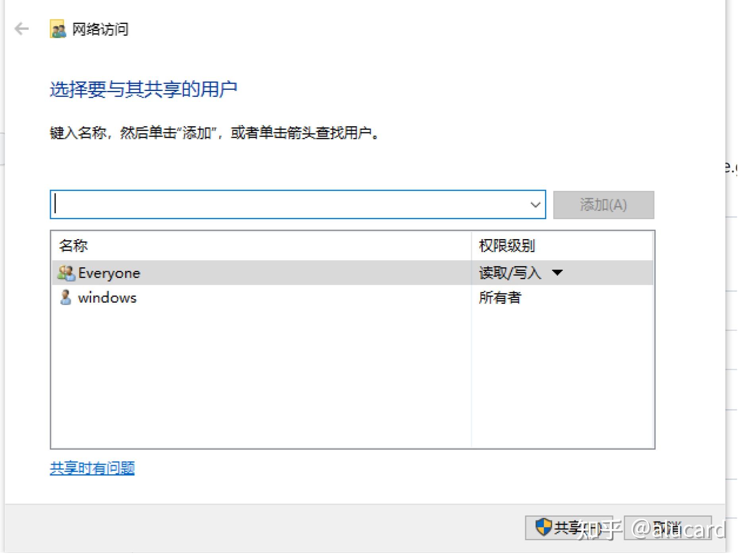Click the Everyone group icon
Viewport: 746px width, 560px height.
[x=66, y=272]
